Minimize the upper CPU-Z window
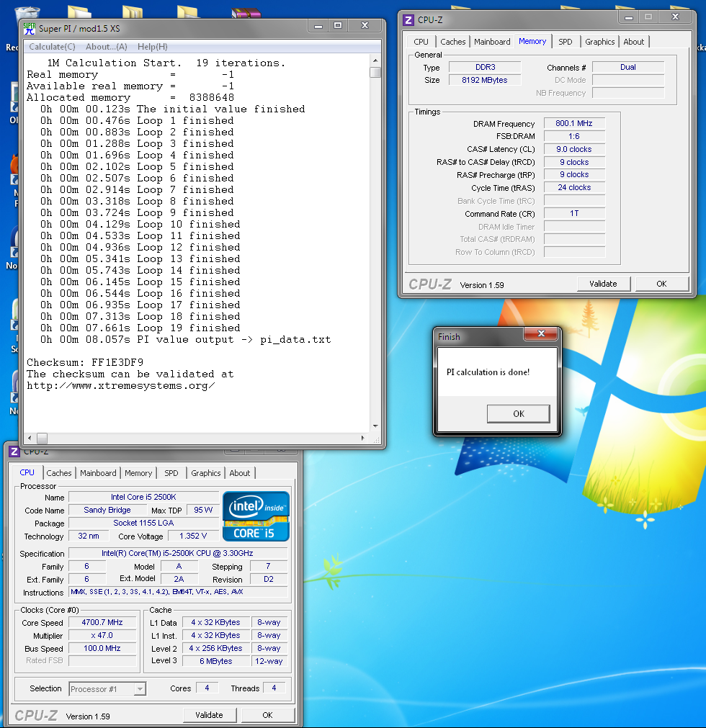 click(628, 18)
